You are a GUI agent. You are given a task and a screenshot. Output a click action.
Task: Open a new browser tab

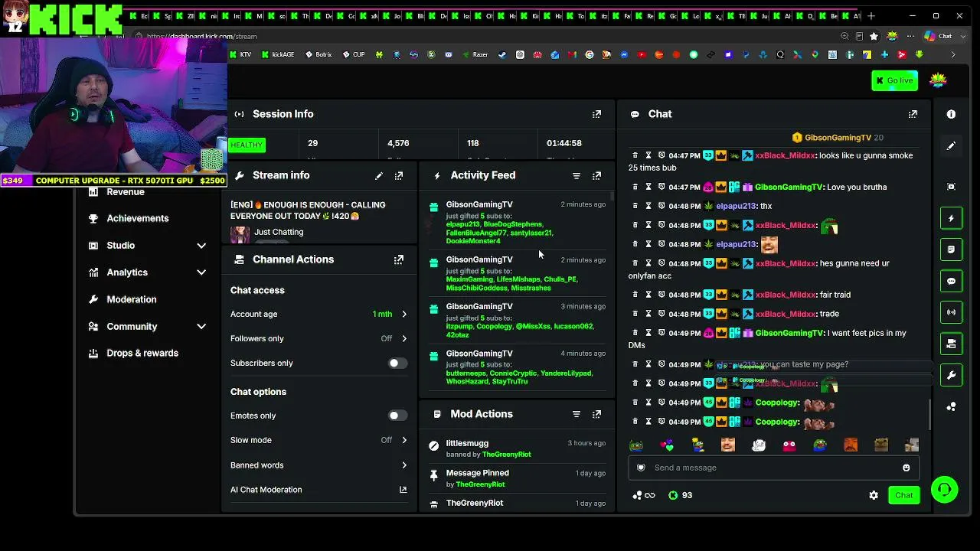coord(871,16)
